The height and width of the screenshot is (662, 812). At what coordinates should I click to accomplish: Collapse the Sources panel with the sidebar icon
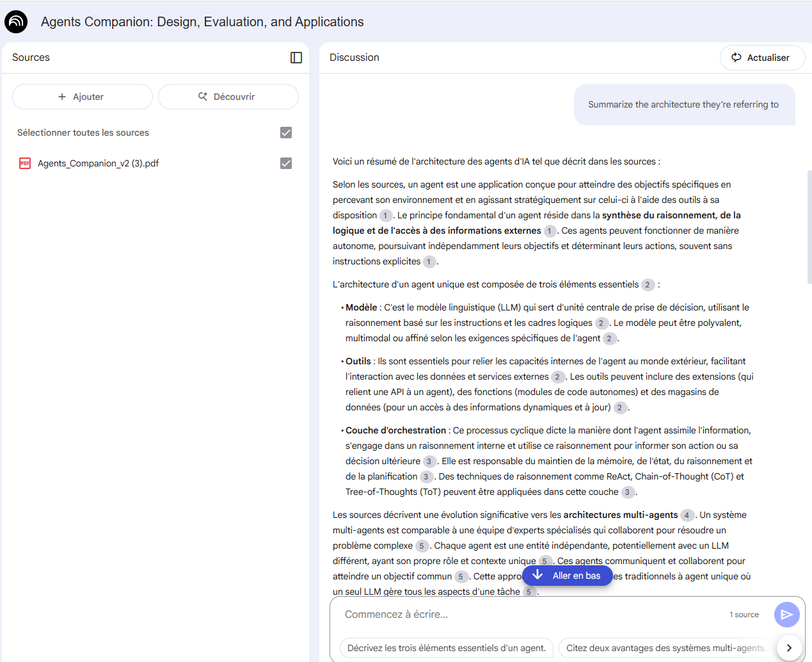(296, 58)
